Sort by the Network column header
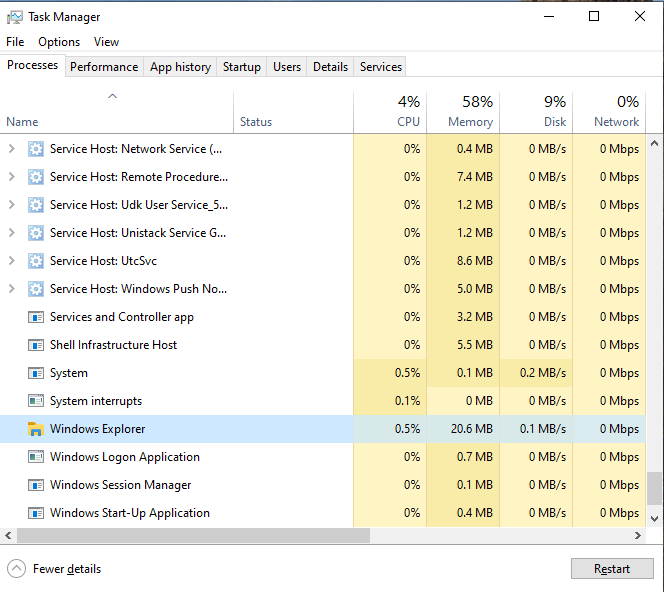Viewport: 664px width, 592px height. click(609, 112)
